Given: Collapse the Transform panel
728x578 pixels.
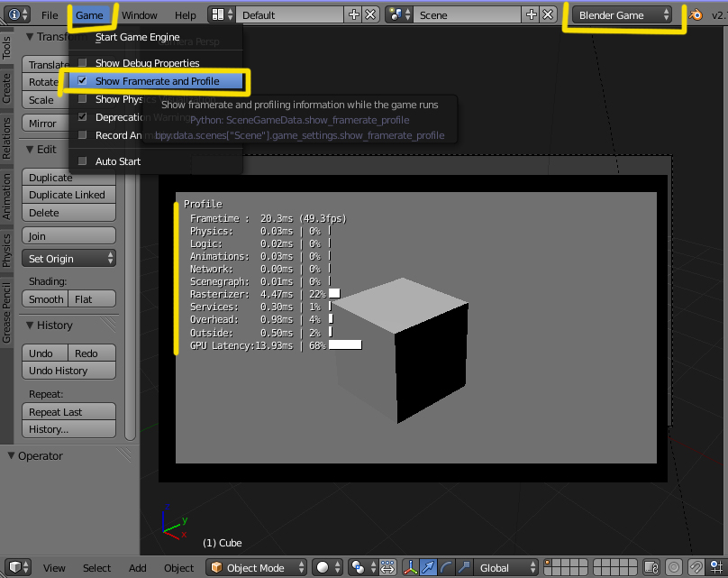Looking at the screenshot, I should coord(30,36).
